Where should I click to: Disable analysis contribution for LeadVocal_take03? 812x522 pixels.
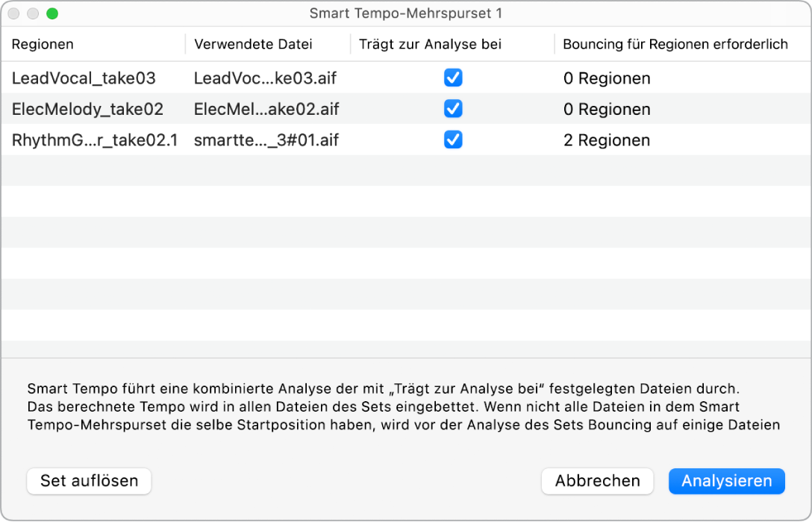tap(453, 78)
